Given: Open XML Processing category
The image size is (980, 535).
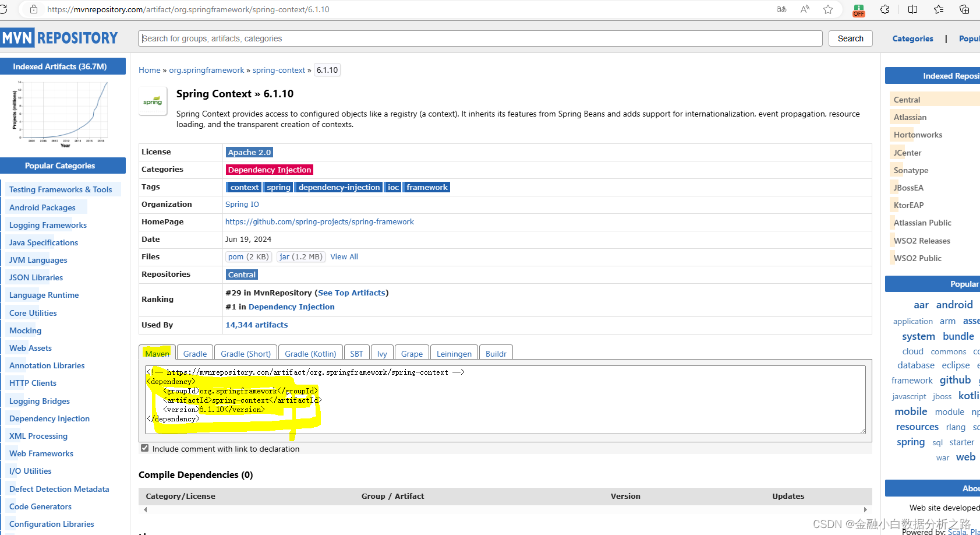Looking at the screenshot, I should (38, 436).
